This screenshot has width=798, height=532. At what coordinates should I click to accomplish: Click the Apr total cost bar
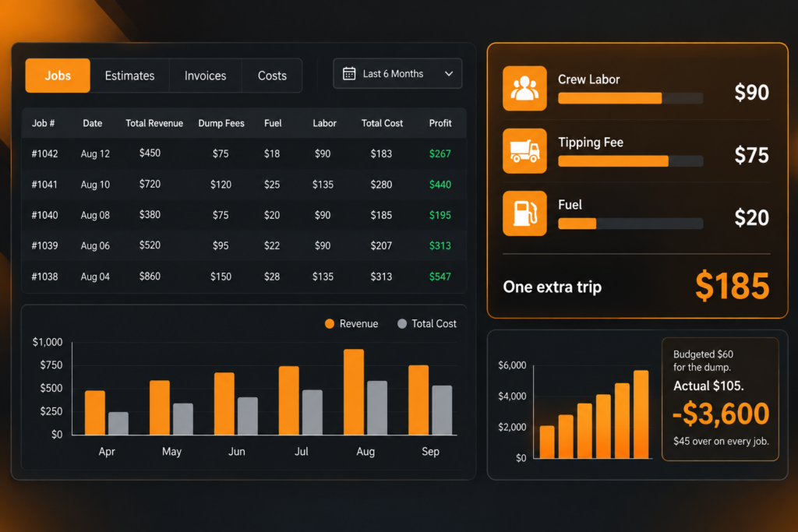118,423
